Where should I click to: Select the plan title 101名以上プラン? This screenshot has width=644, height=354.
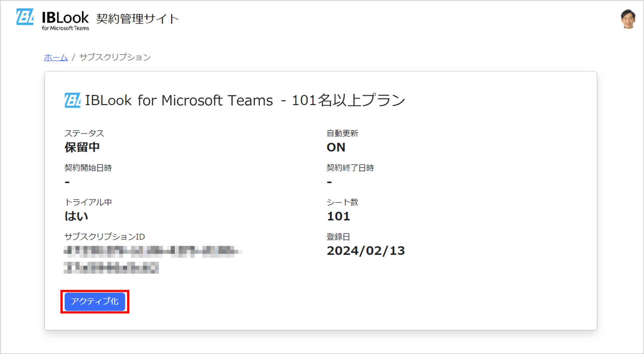348,101
